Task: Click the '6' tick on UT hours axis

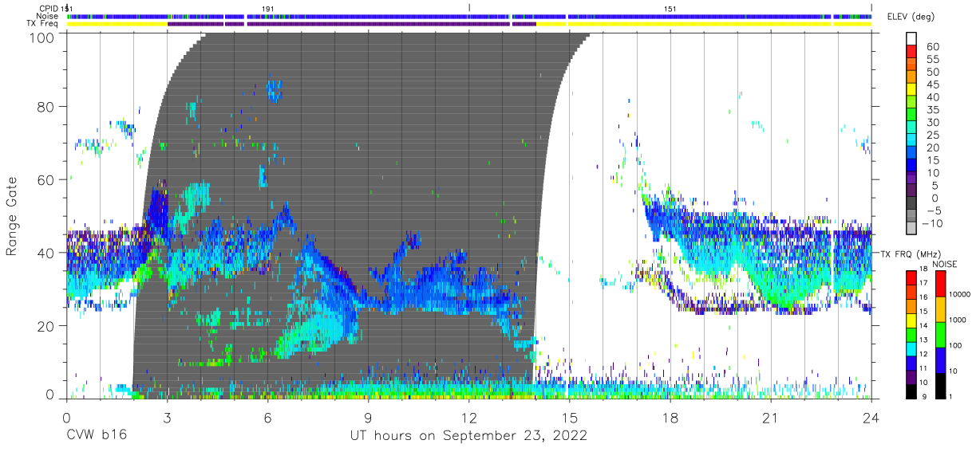Action: (x=267, y=416)
